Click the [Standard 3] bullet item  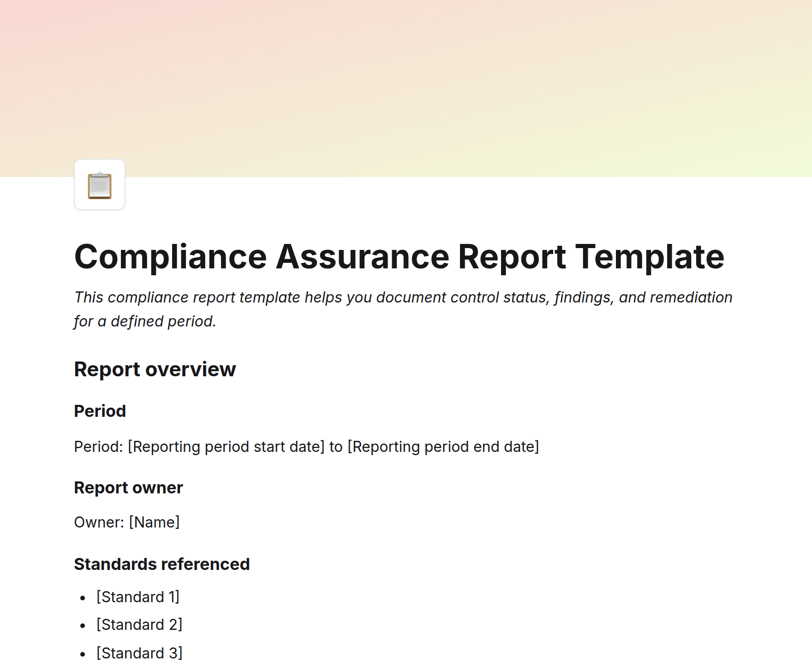(139, 653)
